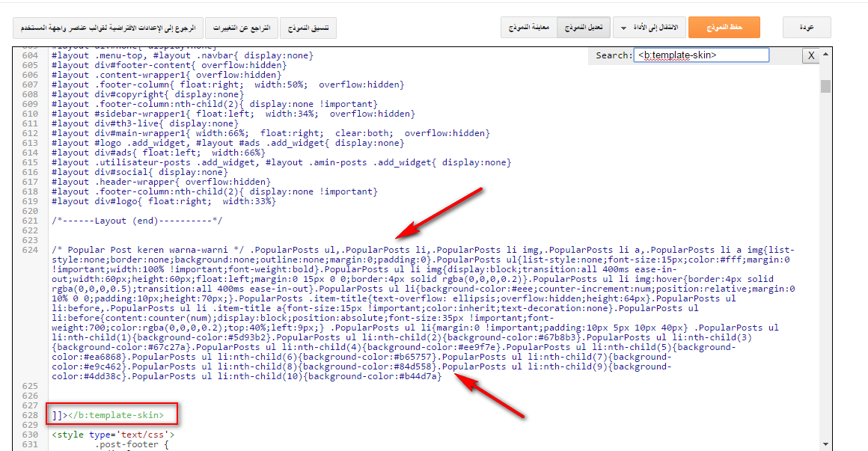Click the #layout div#copyright code line
The width and height of the screenshot is (868, 451).
point(142,94)
